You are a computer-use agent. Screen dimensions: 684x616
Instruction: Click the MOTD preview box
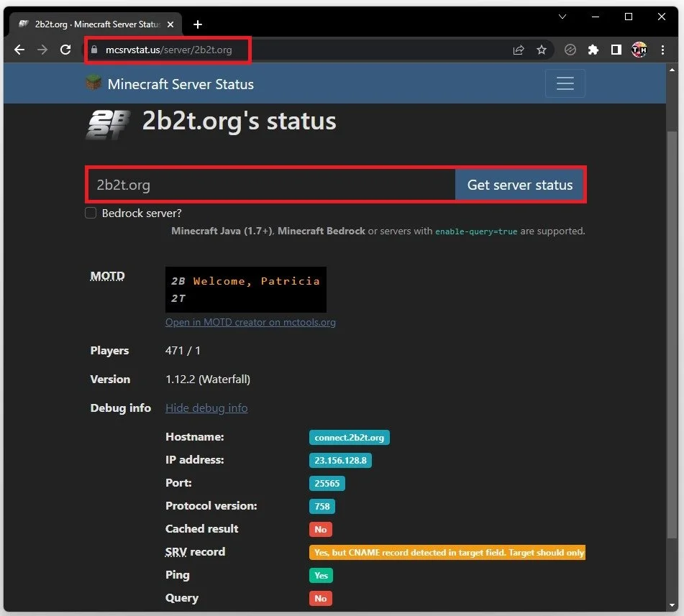coord(245,290)
